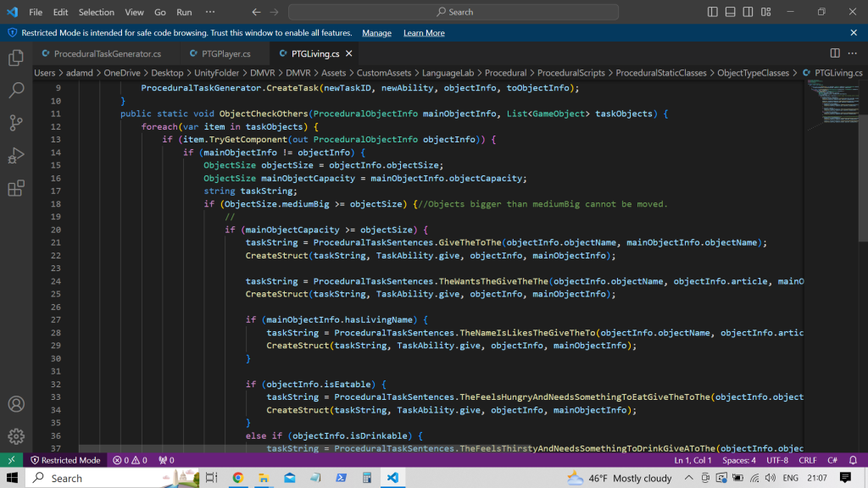Click the Learn More link in banner
The image size is (868, 488).
tap(424, 33)
